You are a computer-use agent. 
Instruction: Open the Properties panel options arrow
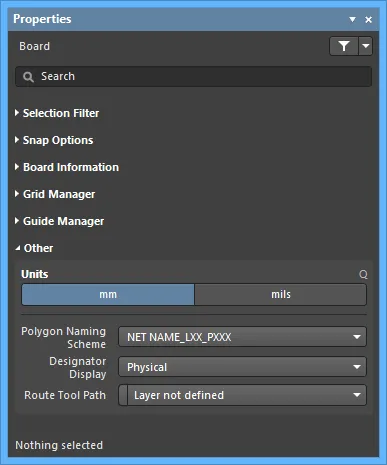[x=352, y=20]
